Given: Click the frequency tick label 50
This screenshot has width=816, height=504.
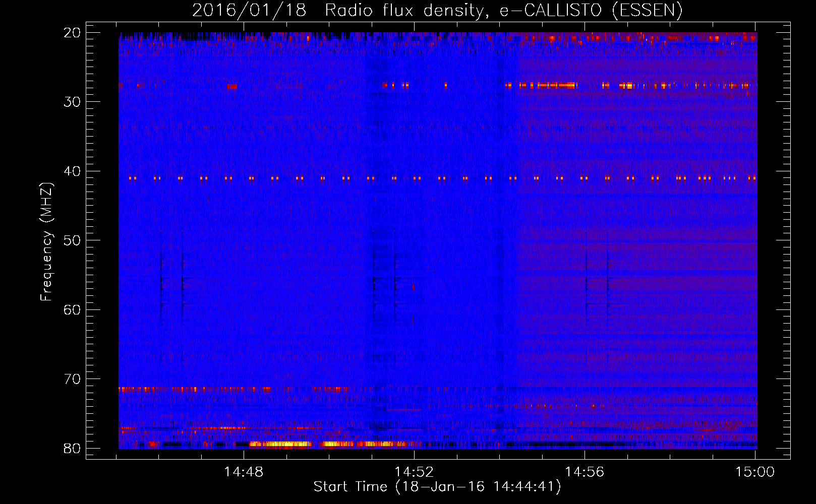Looking at the screenshot, I should click(x=73, y=240).
